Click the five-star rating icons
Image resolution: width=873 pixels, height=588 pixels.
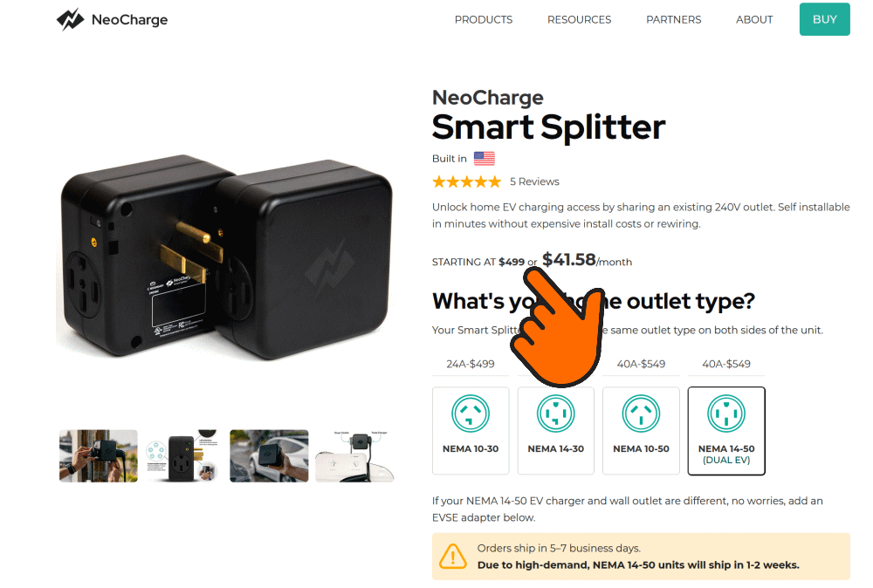pyautogui.click(x=466, y=182)
